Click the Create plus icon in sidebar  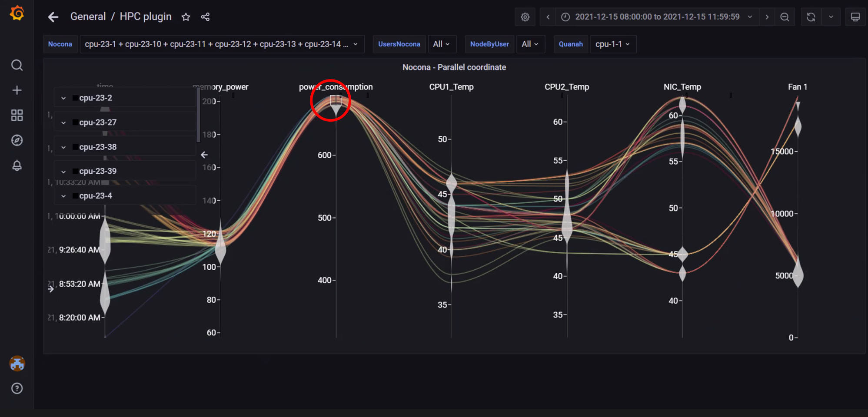pyautogui.click(x=17, y=90)
